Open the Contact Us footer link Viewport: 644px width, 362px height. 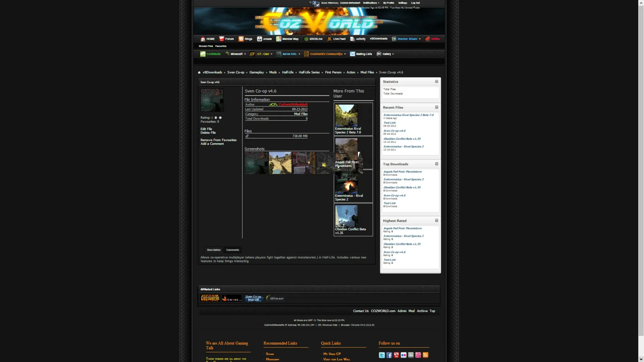(x=361, y=311)
